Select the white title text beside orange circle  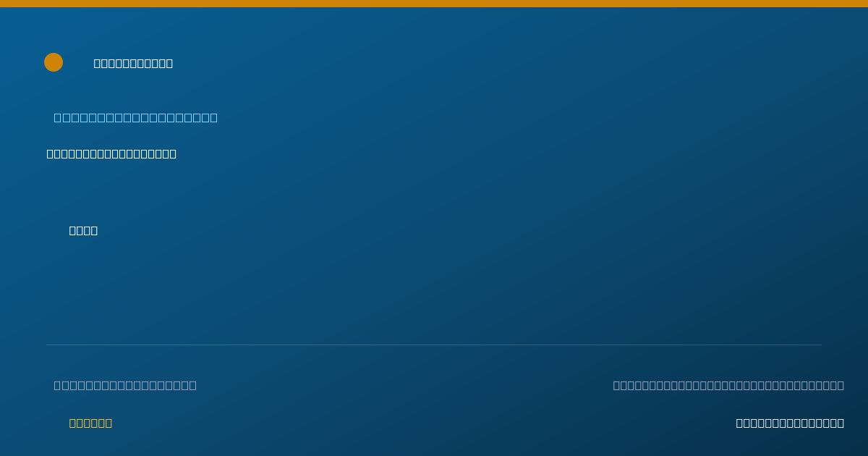coord(133,63)
